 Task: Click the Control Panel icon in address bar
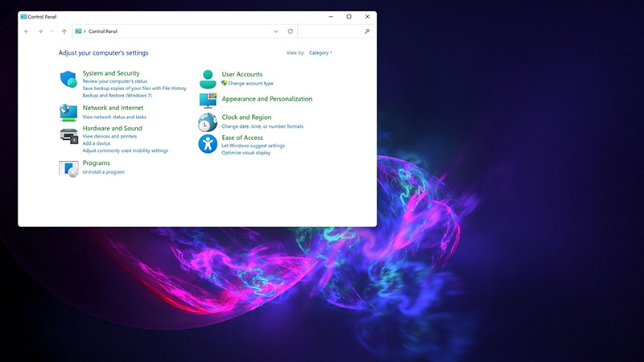tap(78, 31)
